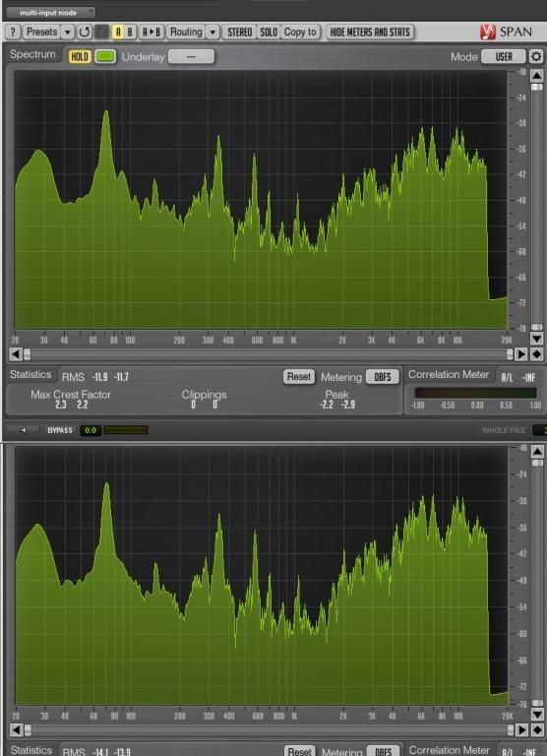The width and height of the screenshot is (547, 756).
Task: Toggle the spectrum HOLD button
Action: 80,57
